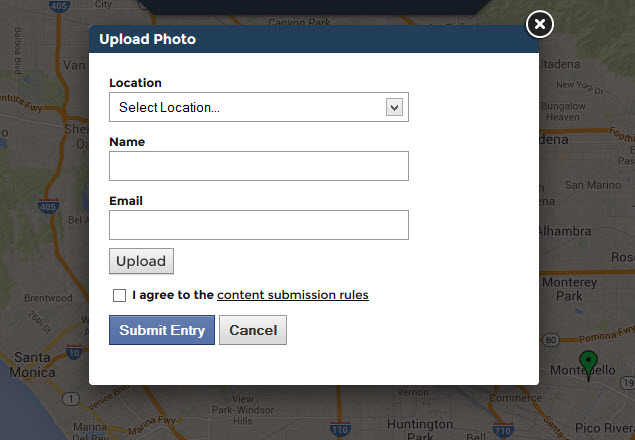
Task: Check the agree to content submission rules box
Action: (119, 295)
